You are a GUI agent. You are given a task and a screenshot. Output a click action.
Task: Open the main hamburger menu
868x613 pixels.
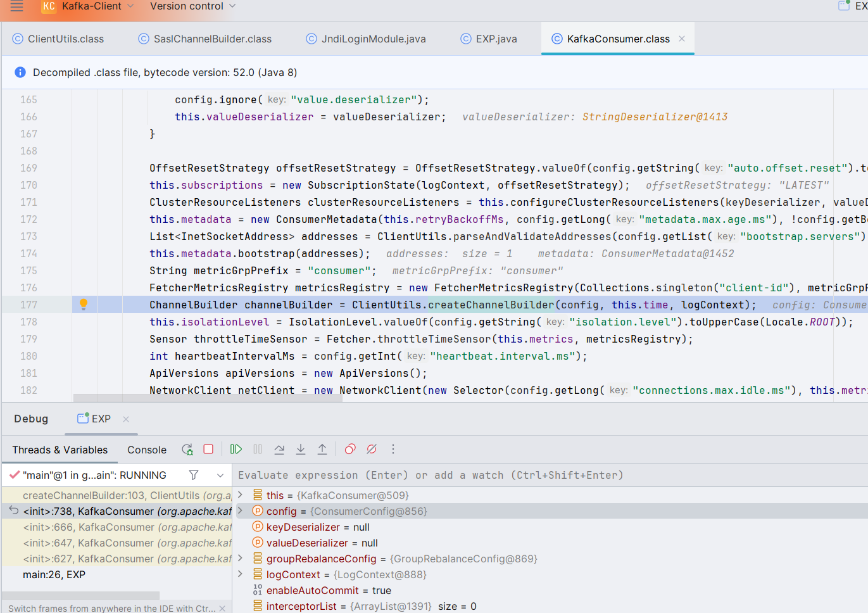(17, 6)
